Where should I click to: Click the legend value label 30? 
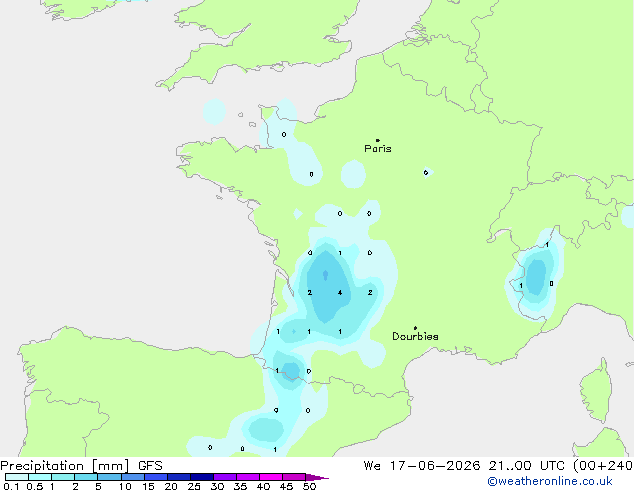[217, 486]
